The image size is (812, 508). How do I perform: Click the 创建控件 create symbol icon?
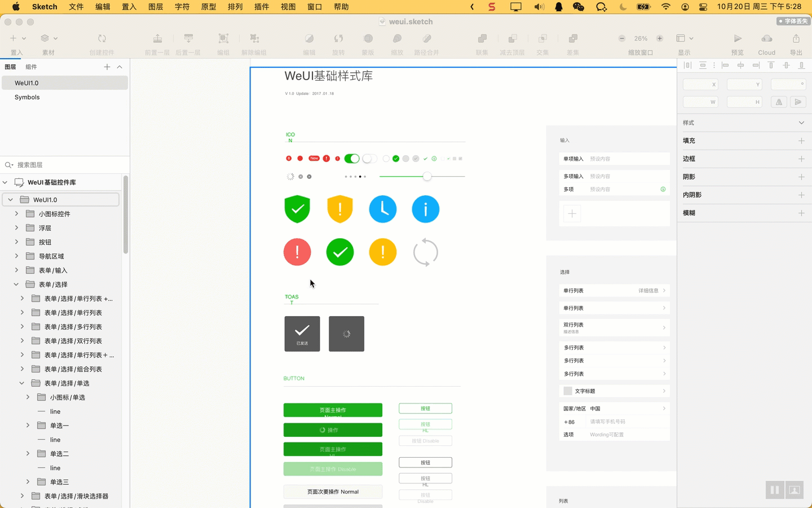(x=102, y=38)
